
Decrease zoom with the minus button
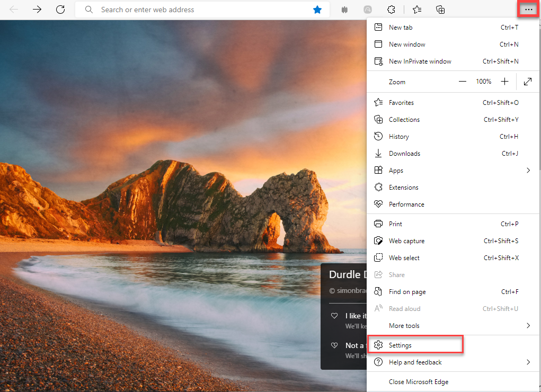(x=463, y=82)
